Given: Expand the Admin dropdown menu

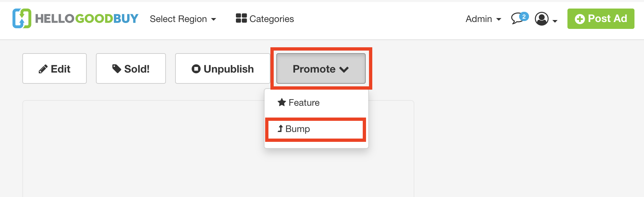Looking at the screenshot, I should point(483,19).
